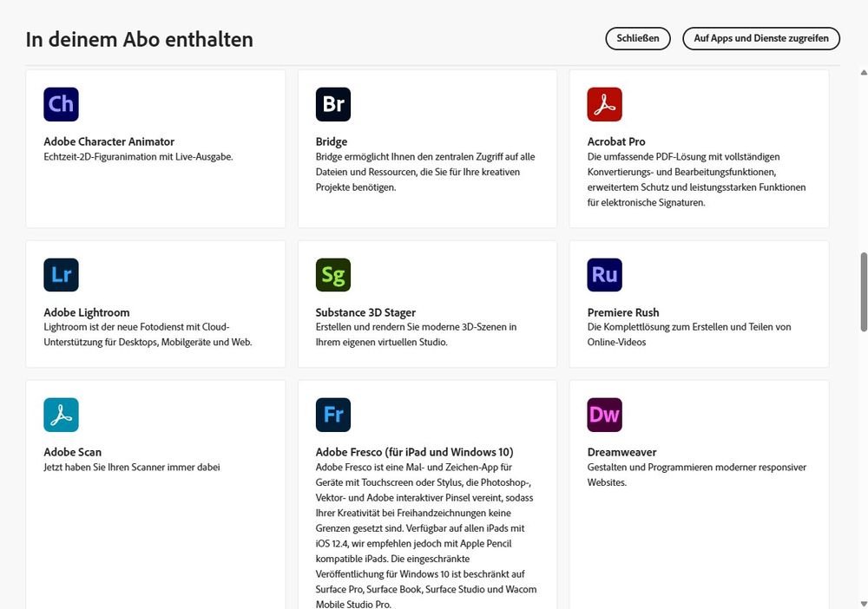The width and height of the screenshot is (868, 609).
Task: Click the Adobe Lightroom app icon
Action: (61, 274)
